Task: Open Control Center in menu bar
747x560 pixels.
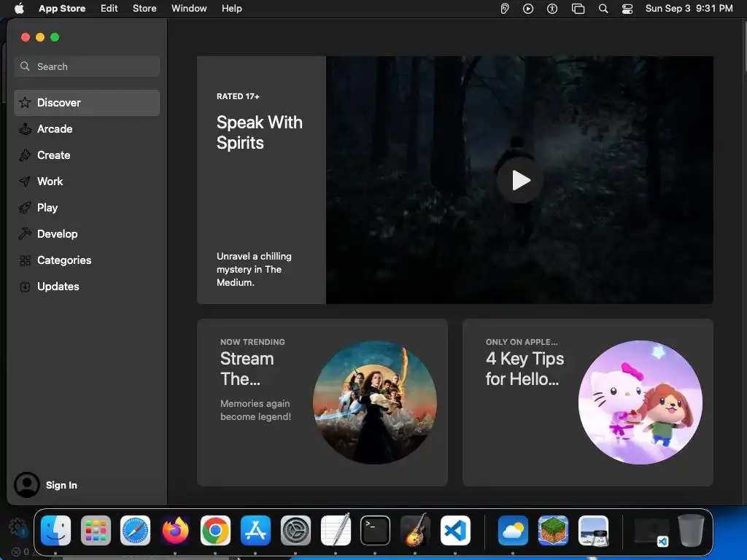Action: [x=627, y=9]
